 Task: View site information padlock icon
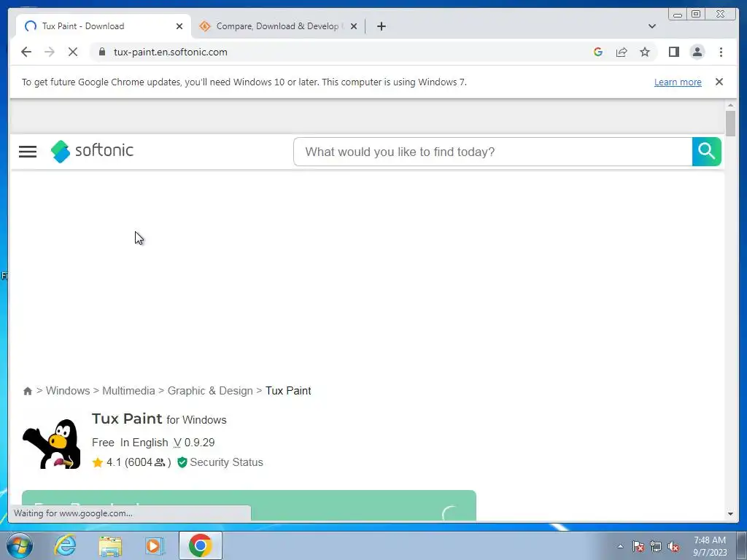coord(102,52)
